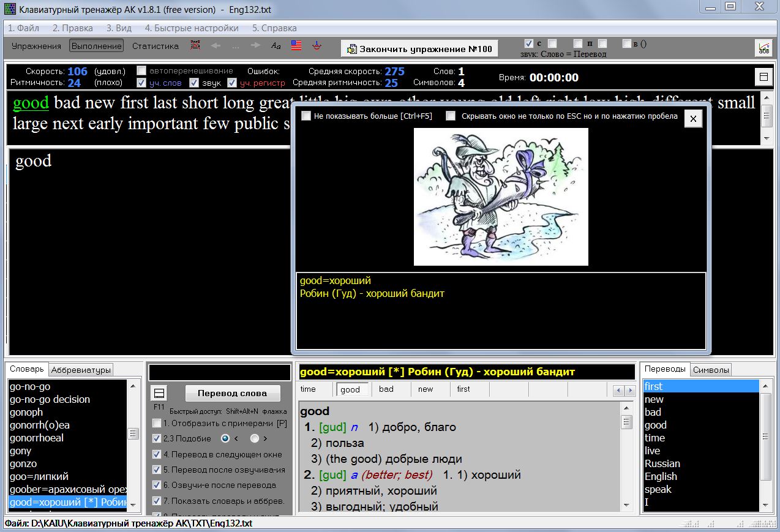This screenshot has width=780, height=532.
Task: Uncheck 2,3 Подобие checkbox
Action: pyautogui.click(x=157, y=438)
